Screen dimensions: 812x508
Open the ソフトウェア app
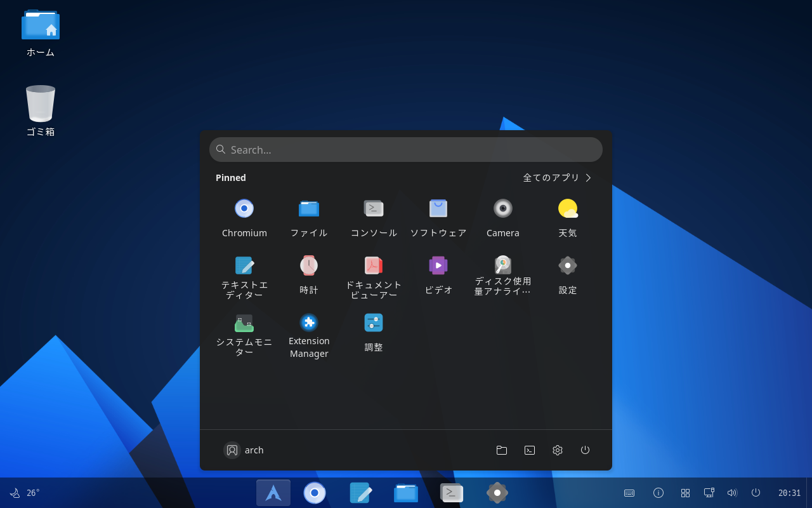tap(438, 218)
